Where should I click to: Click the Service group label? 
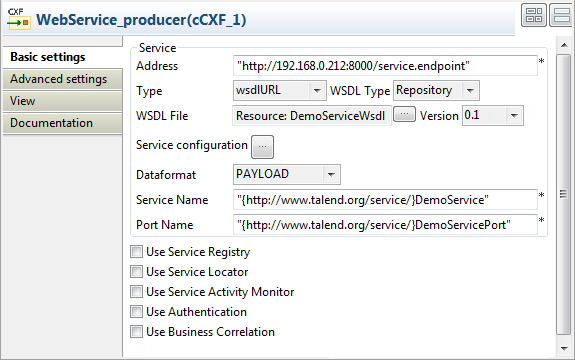157,48
